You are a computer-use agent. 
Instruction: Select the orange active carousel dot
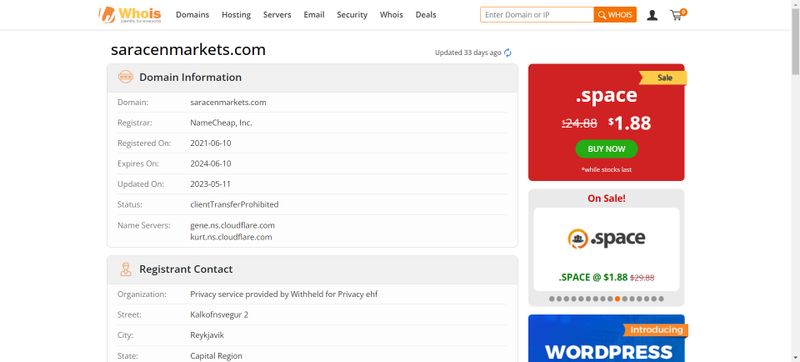pyautogui.click(x=617, y=299)
